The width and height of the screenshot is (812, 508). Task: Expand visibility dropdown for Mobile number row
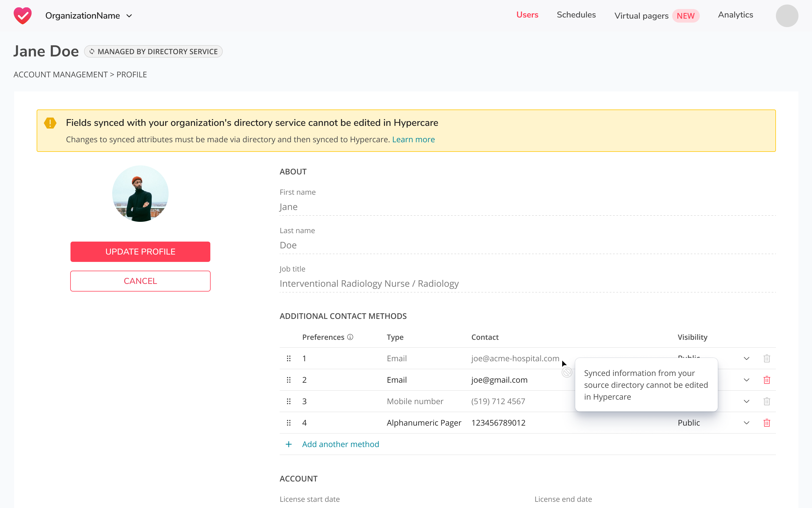coord(747,402)
